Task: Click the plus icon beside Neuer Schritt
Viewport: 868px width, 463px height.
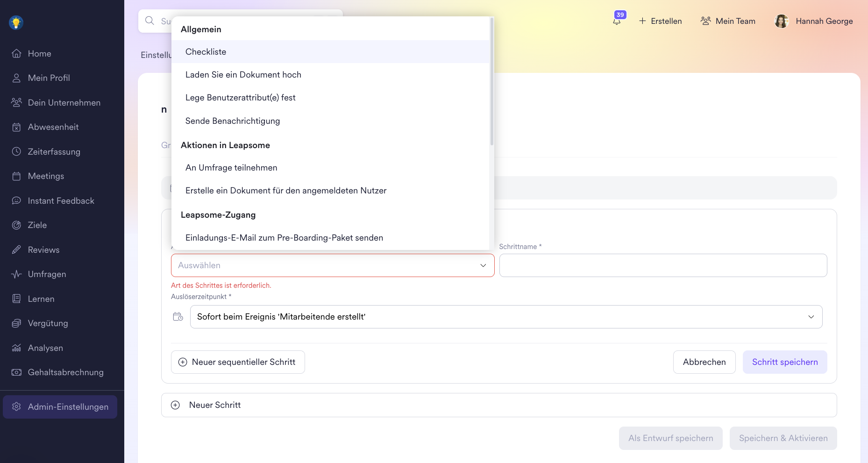Action: tap(175, 405)
